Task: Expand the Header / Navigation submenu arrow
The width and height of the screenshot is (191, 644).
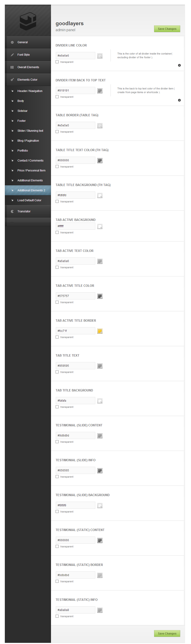Action: (x=12, y=91)
